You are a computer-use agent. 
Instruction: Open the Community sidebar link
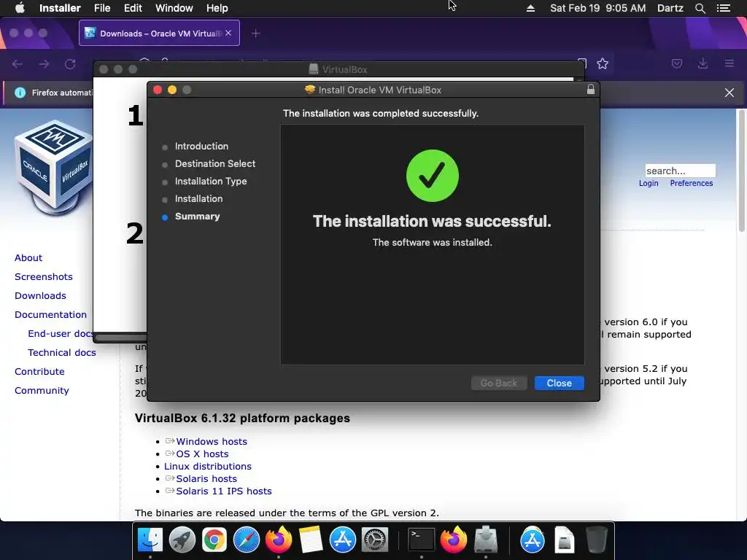pyautogui.click(x=42, y=391)
